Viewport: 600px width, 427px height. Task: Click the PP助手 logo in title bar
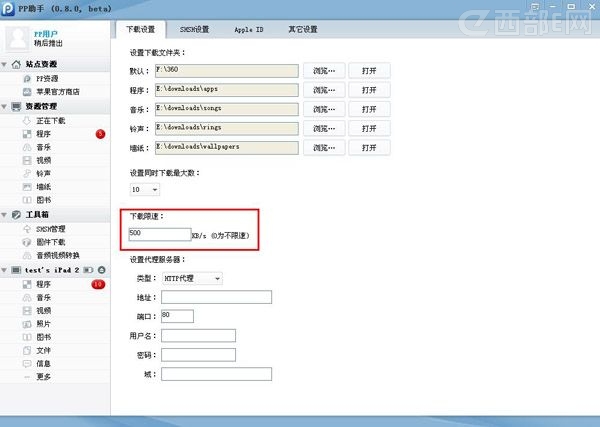click(7, 8)
